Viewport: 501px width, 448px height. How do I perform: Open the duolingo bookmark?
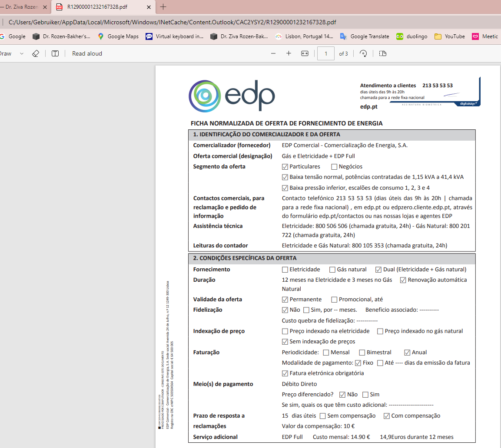412,36
